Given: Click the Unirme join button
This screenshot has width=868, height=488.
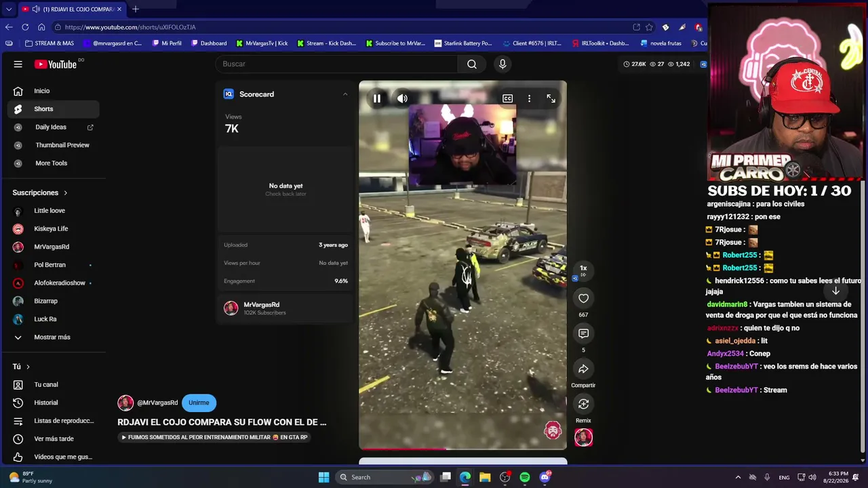Looking at the screenshot, I should 199,403.
